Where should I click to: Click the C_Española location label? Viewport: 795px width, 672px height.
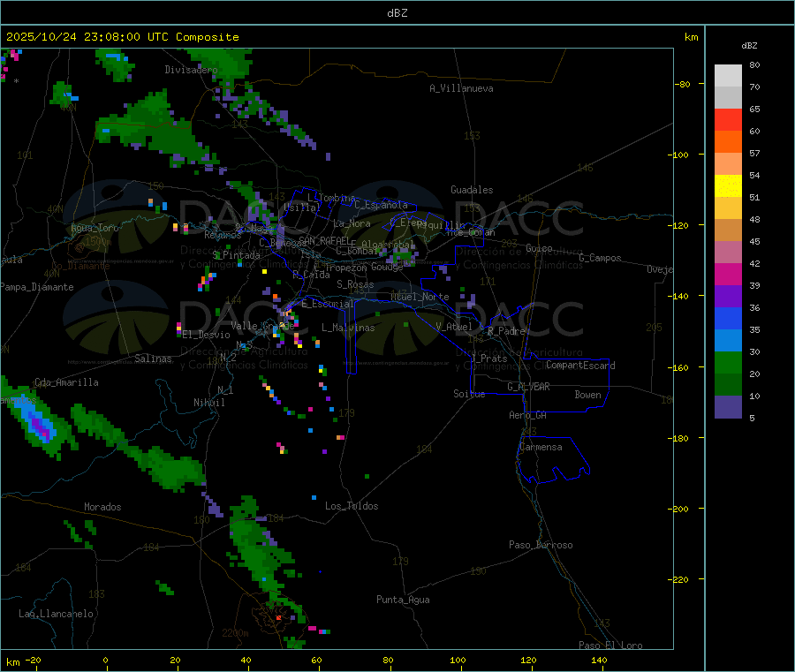pos(382,205)
